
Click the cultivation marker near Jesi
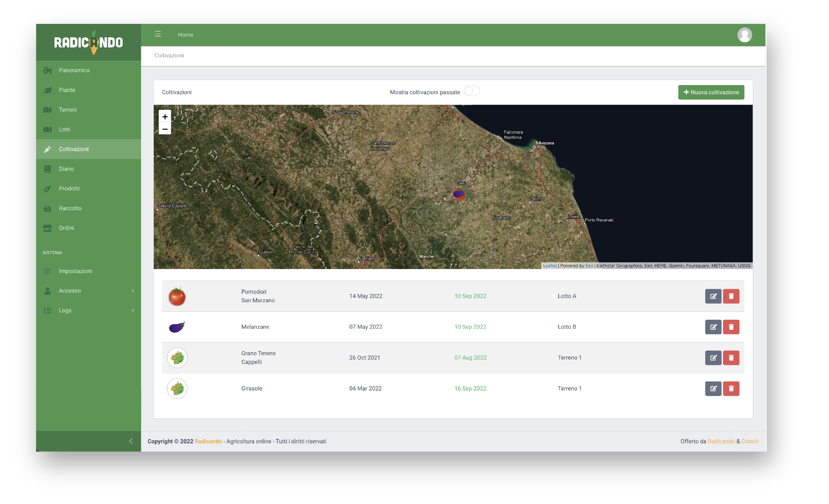pyautogui.click(x=459, y=194)
